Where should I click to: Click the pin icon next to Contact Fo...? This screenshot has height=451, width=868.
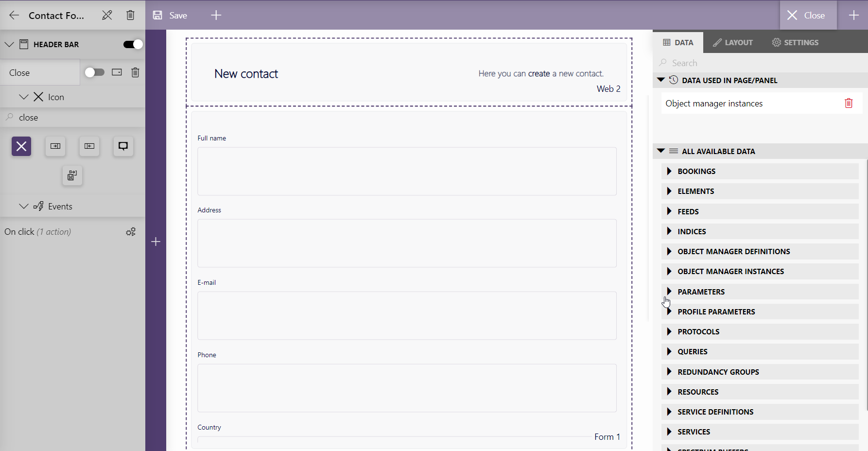click(x=107, y=15)
